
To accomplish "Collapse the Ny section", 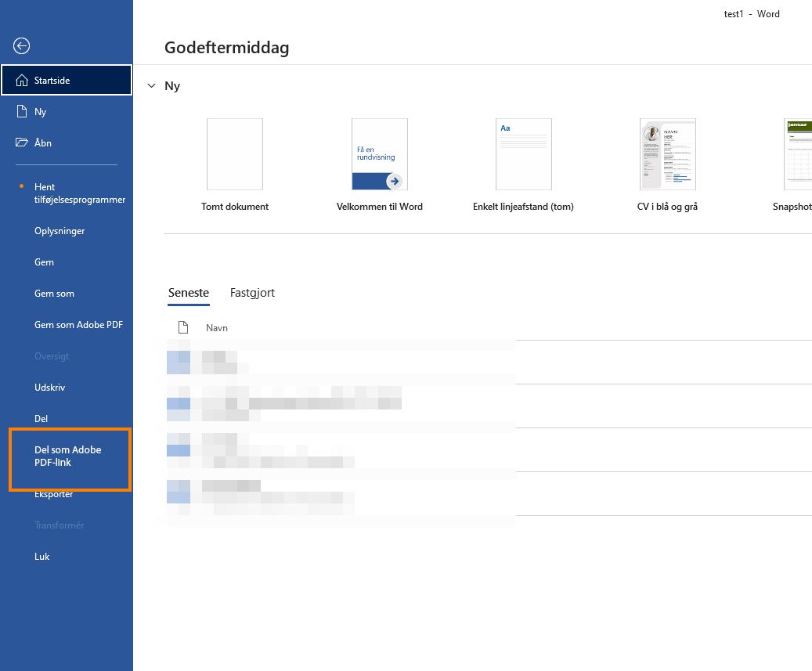I will (x=151, y=86).
